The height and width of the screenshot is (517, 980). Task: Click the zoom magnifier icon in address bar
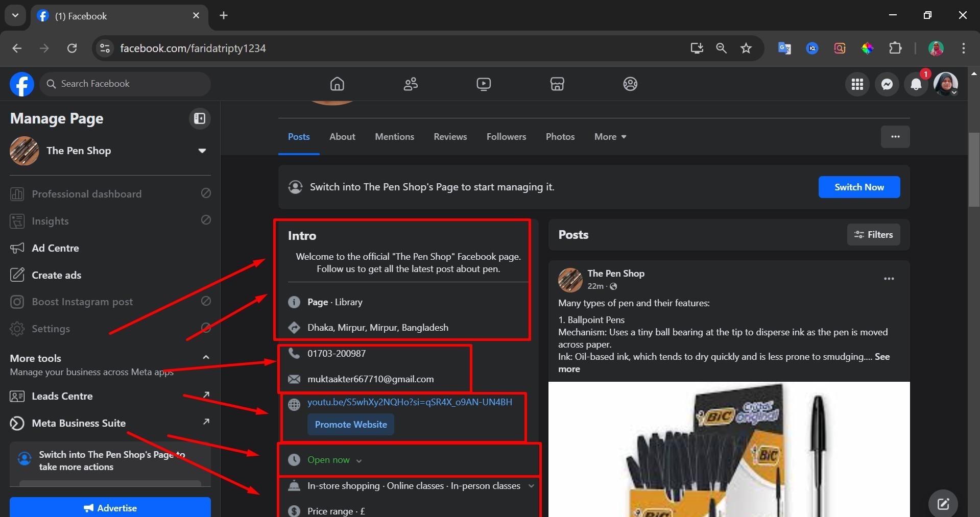(721, 48)
